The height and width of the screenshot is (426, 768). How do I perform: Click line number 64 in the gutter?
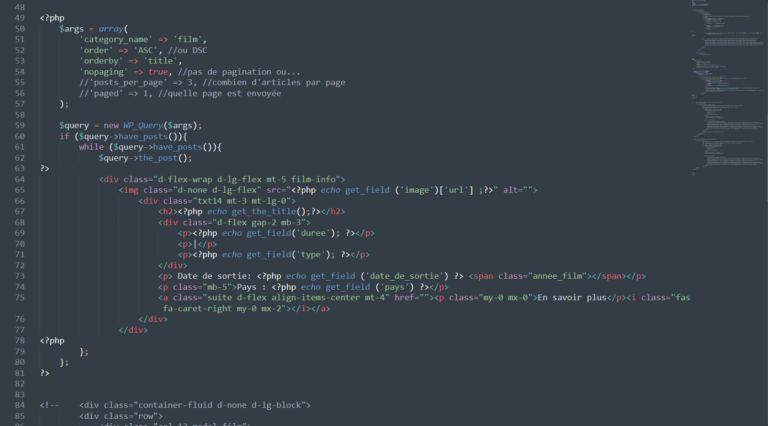tap(20, 179)
